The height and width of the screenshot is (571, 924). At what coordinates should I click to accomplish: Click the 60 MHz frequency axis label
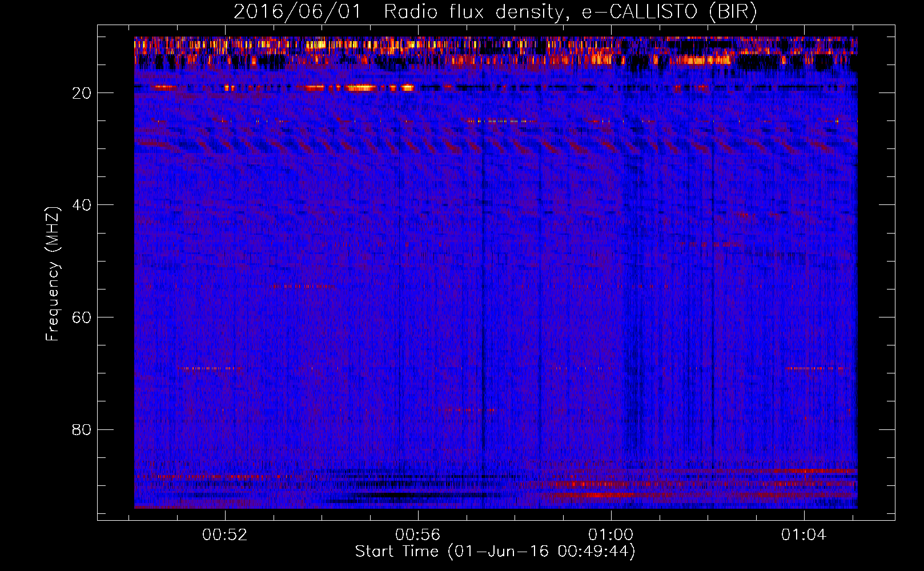tap(82, 317)
